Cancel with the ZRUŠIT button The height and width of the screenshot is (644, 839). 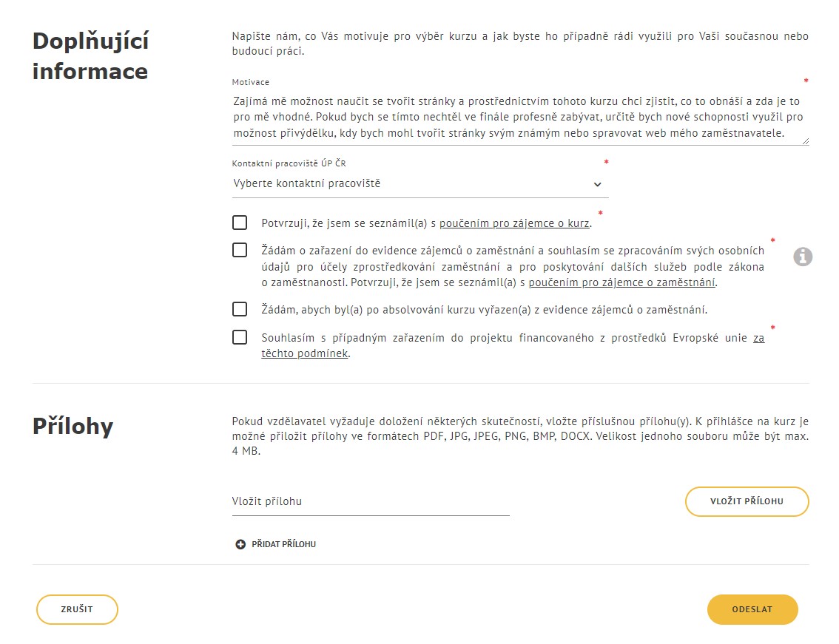(77, 609)
